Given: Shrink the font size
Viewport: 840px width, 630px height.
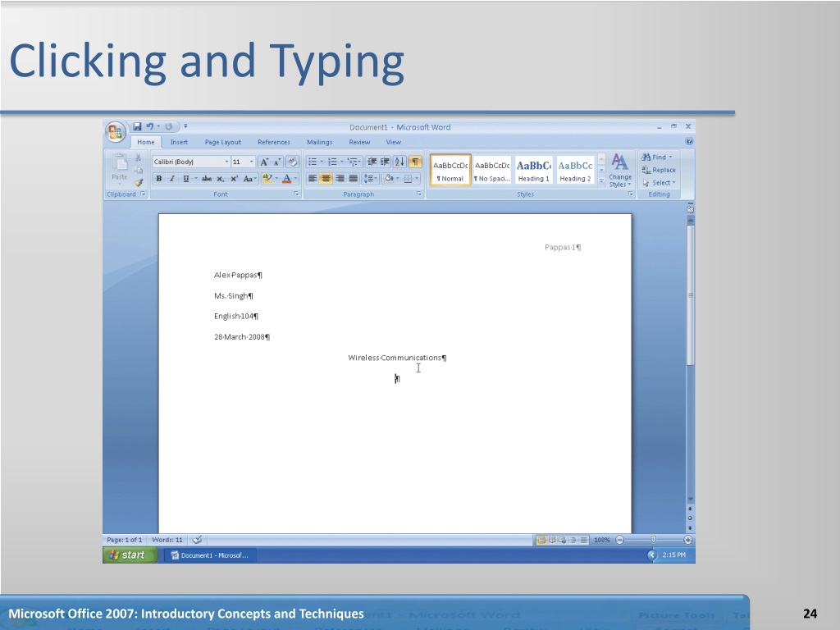Looking at the screenshot, I should (277, 162).
